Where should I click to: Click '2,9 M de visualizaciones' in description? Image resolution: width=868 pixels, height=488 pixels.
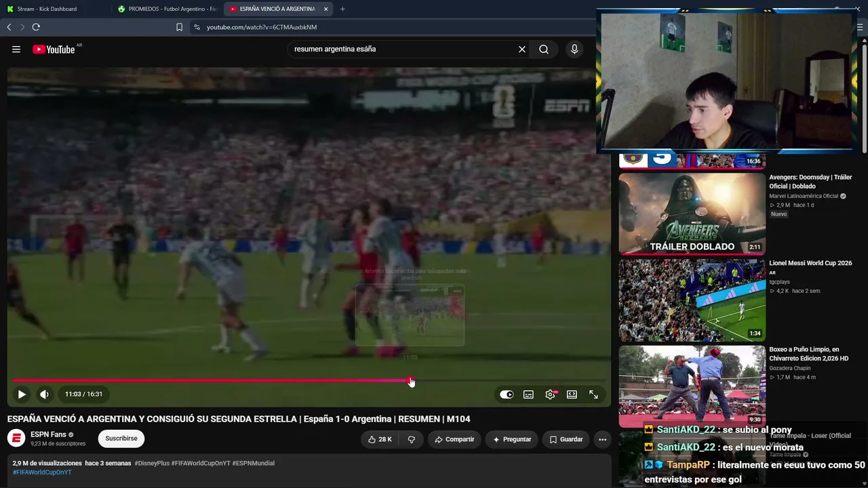[x=47, y=463]
